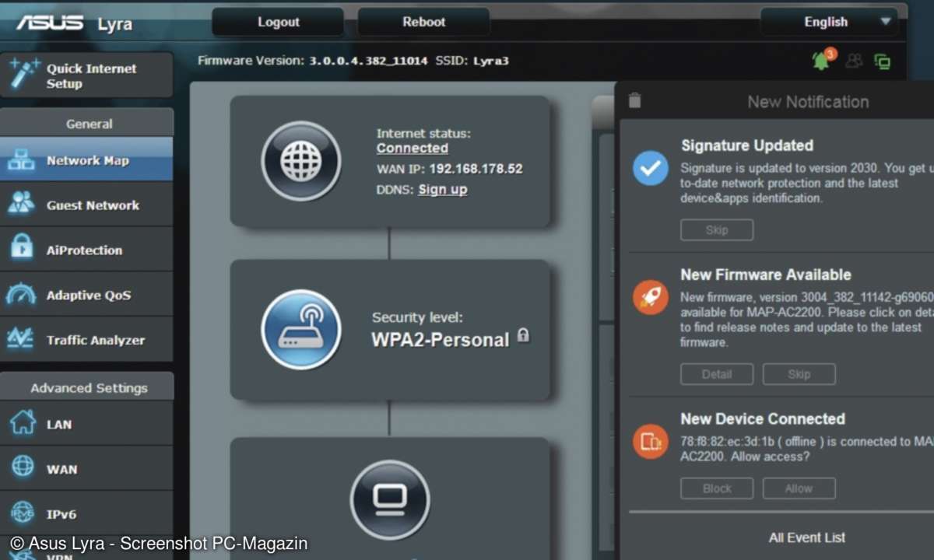Viewport: 934px width, 560px height.
Task: Open the English language dropdown
Action: click(x=830, y=22)
